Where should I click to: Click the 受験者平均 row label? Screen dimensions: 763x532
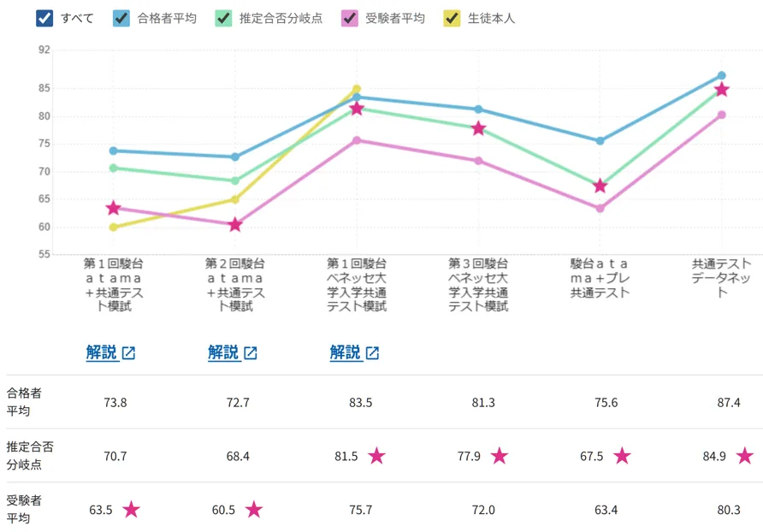click(x=24, y=510)
